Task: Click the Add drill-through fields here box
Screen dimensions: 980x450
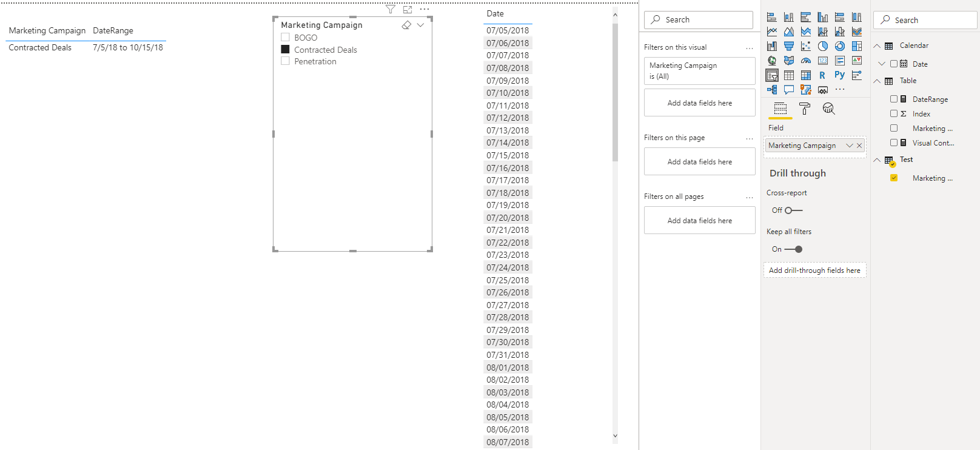Action: 814,270
